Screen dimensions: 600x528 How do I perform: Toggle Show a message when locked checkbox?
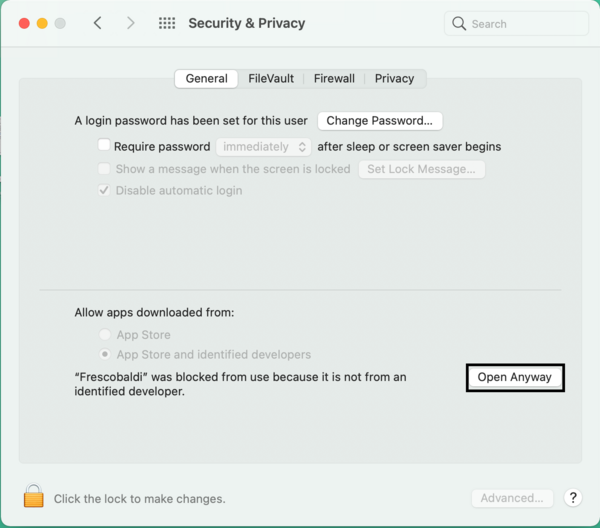(104, 169)
